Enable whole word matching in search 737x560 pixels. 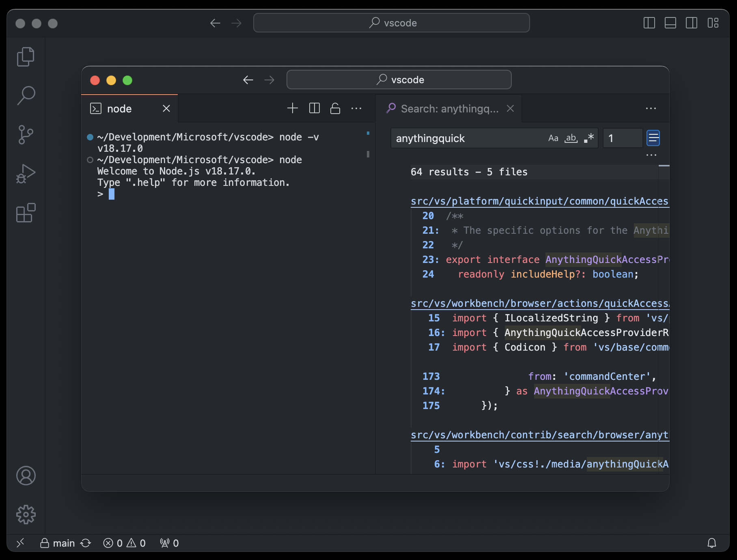571,138
